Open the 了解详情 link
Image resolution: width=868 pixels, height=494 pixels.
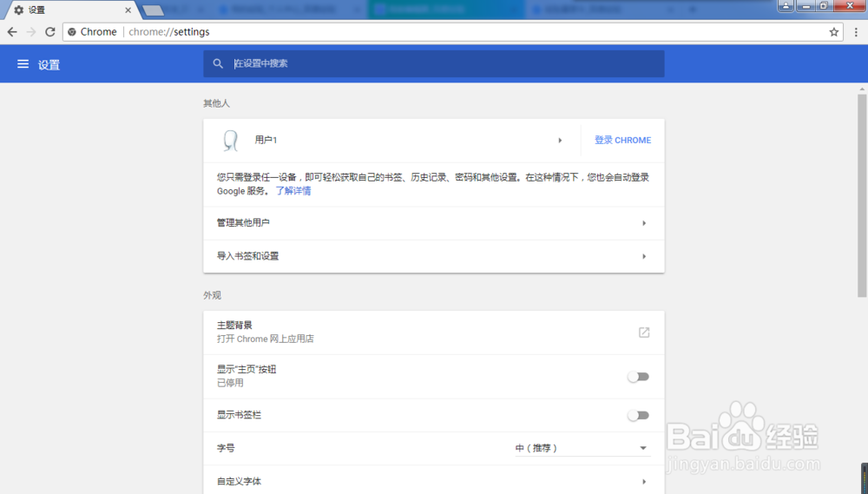pyautogui.click(x=293, y=191)
